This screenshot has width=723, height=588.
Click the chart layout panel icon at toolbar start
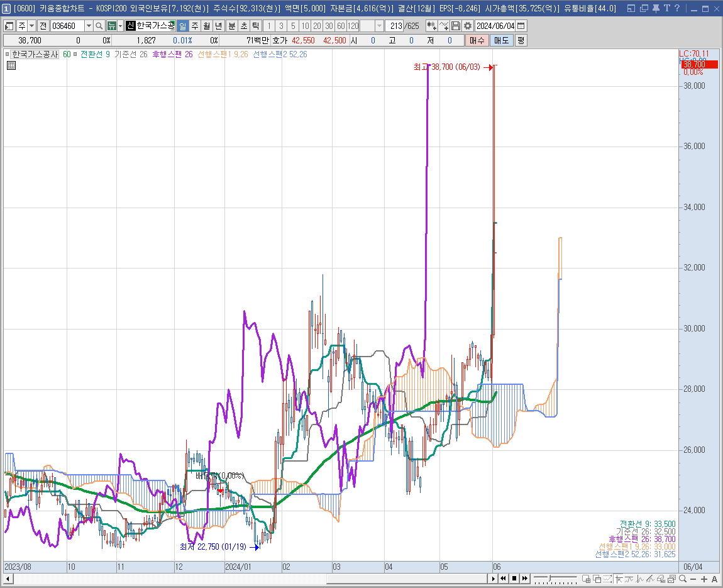point(9,26)
